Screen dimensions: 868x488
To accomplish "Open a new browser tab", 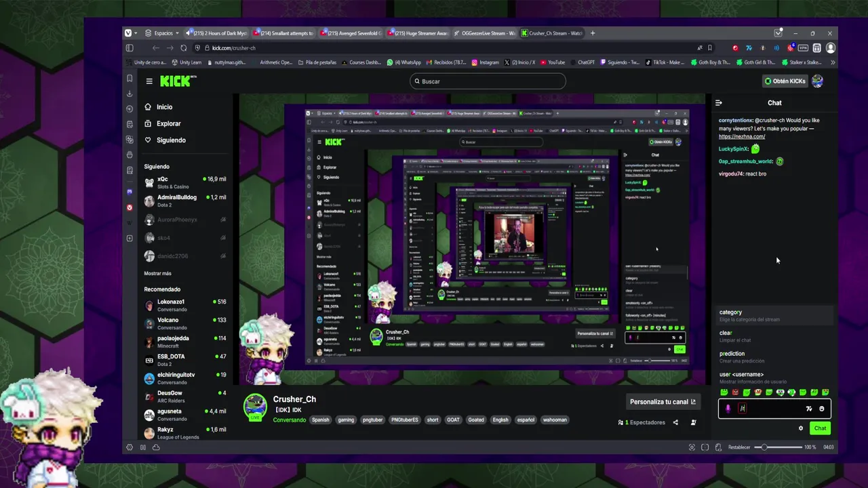I will pos(593,33).
